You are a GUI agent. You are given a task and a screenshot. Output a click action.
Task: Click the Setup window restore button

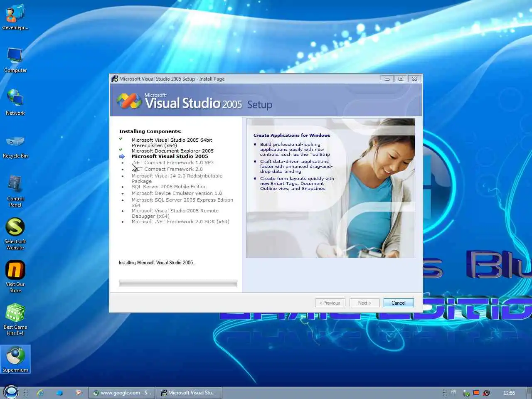pos(401,79)
